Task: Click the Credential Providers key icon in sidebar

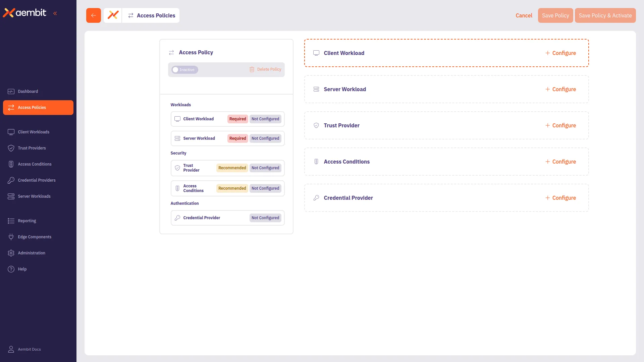Action: pyautogui.click(x=11, y=180)
